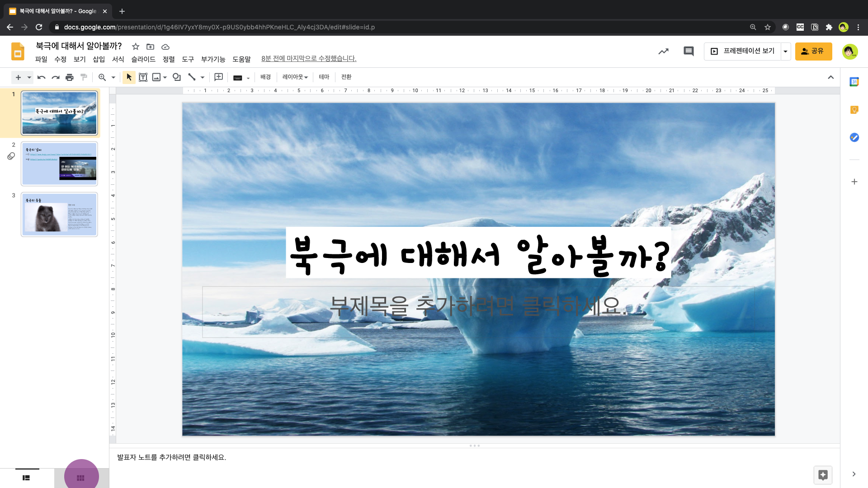The image size is (868, 488).
Task: Collapse the toolbar with the up chevron
Action: 830,77
